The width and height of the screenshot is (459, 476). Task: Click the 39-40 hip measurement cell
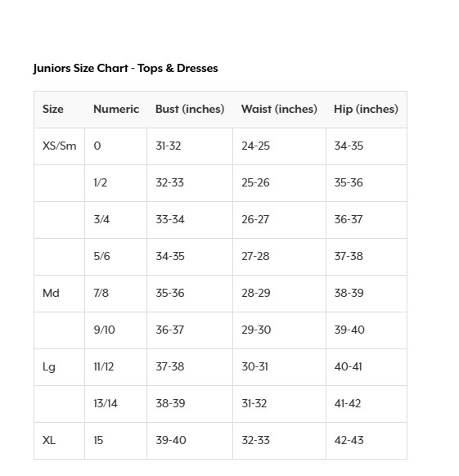[367, 330]
